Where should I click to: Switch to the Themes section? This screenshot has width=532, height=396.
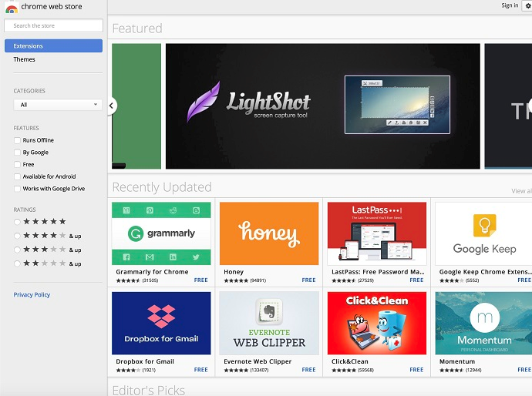[24, 59]
